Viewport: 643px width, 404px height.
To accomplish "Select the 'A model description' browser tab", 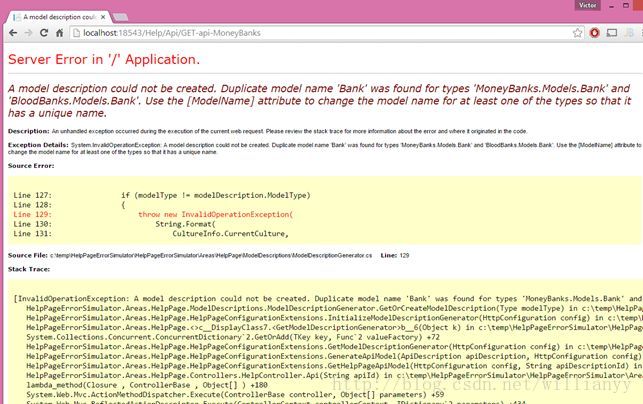I will click(x=59, y=17).
